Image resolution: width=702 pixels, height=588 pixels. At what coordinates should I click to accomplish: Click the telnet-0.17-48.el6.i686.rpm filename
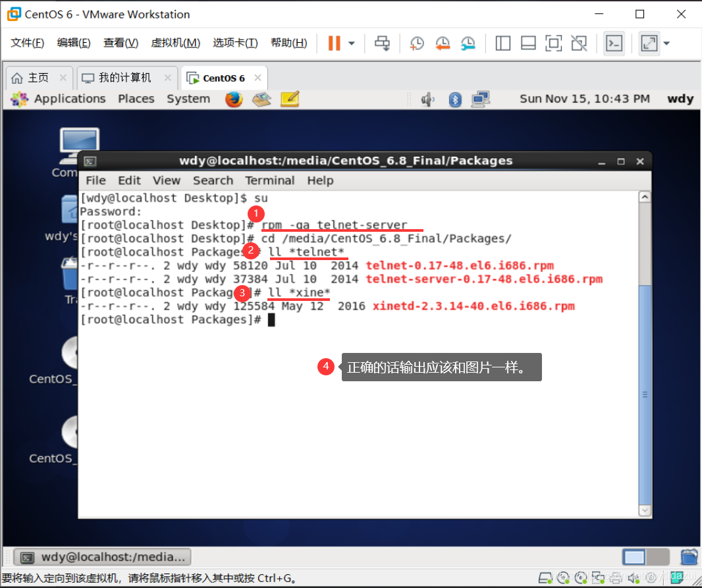pyautogui.click(x=460, y=266)
